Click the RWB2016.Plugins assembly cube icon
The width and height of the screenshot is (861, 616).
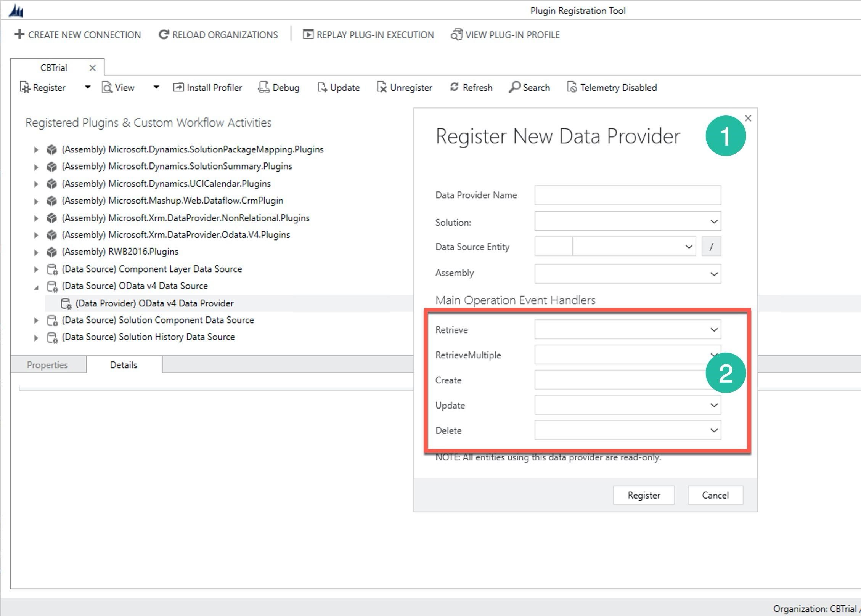tap(51, 252)
